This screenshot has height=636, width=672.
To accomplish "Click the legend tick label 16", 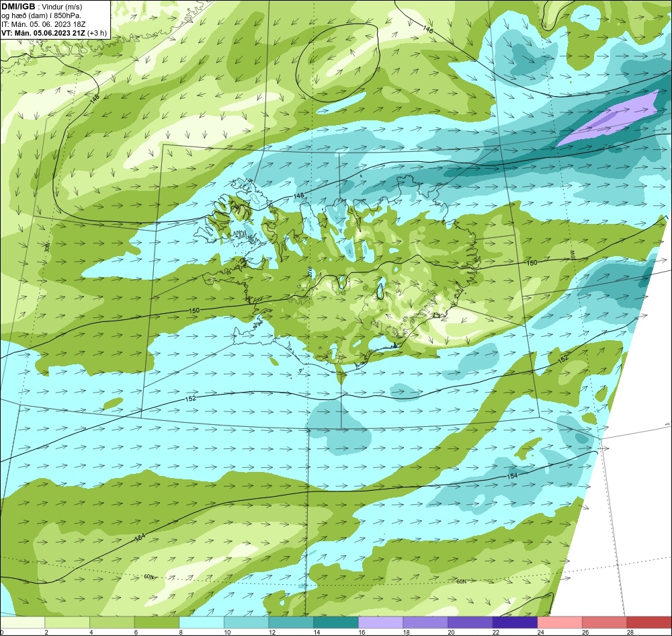I will point(362,632).
